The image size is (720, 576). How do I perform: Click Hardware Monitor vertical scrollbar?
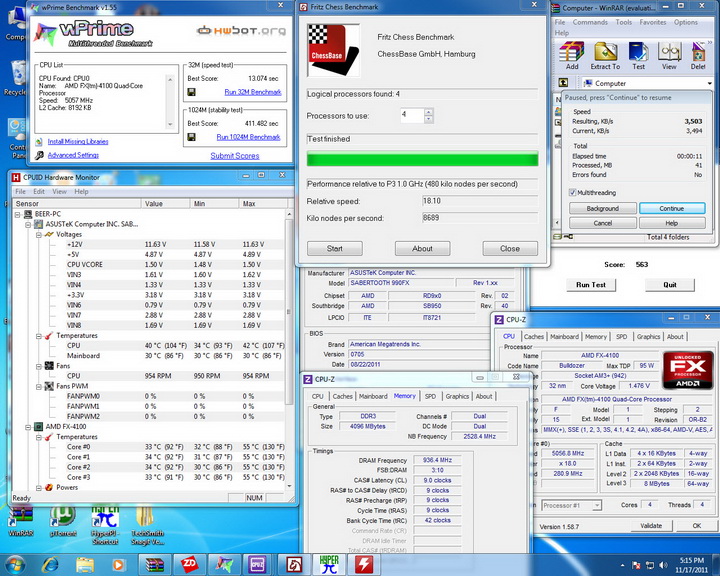[x=289, y=350]
